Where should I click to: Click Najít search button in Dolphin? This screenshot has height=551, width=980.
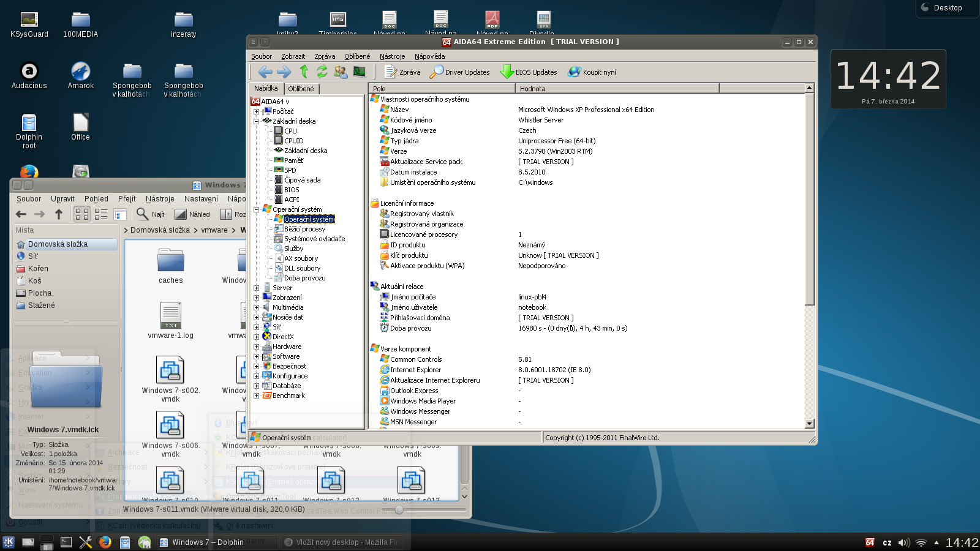click(x=151, y=214)
